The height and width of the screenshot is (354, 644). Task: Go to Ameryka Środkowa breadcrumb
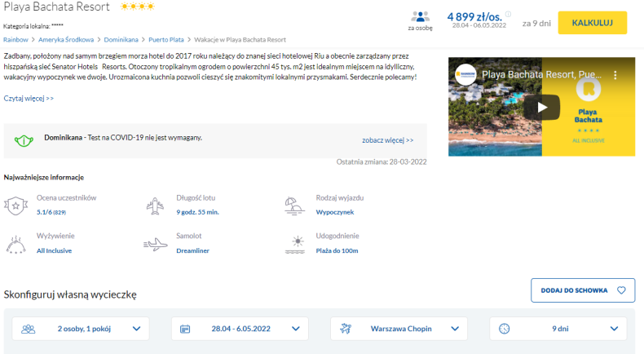66,40
